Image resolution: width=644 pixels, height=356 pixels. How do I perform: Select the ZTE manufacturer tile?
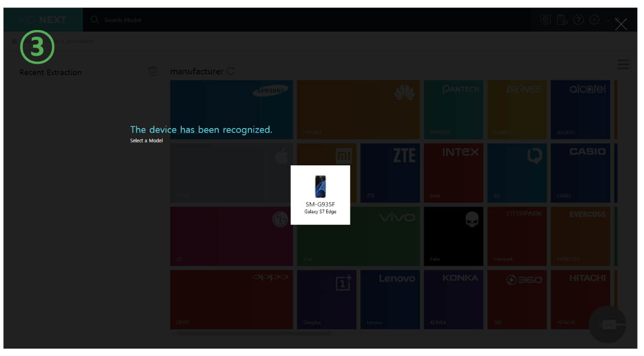[x=390, y=173]
